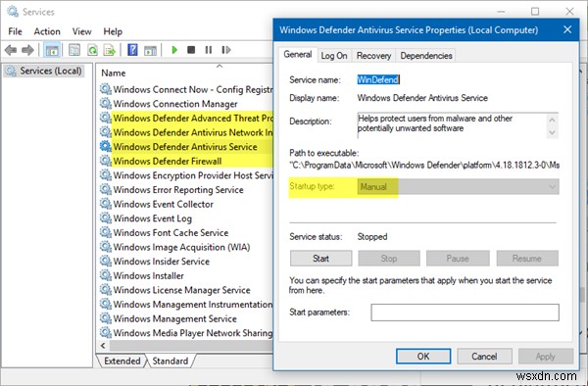This screenshot has width=588, height=386.
Task: Click gear icon of Windows Connection Manager
Action: [106, 103]
